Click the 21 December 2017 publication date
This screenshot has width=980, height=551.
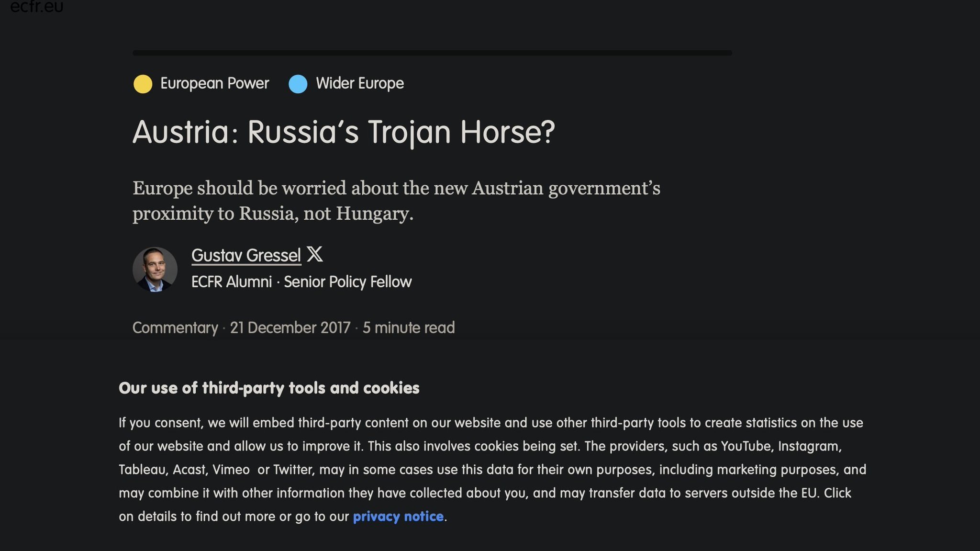[x=290, y=328]
